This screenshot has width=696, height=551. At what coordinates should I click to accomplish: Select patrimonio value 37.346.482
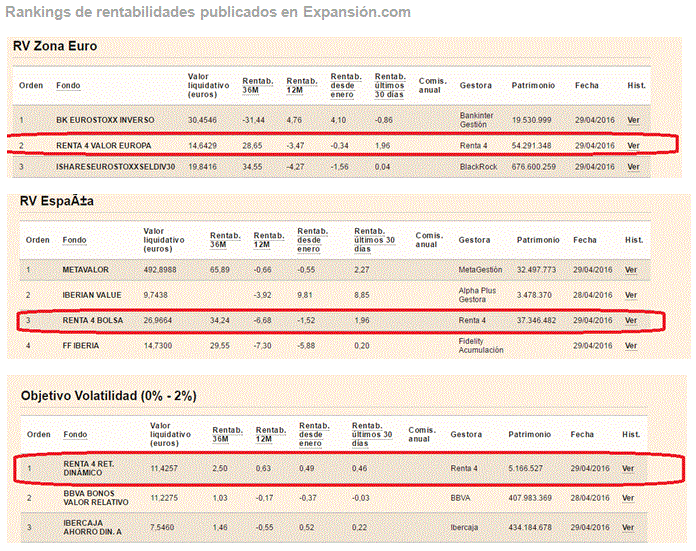[x=536, y=321]
